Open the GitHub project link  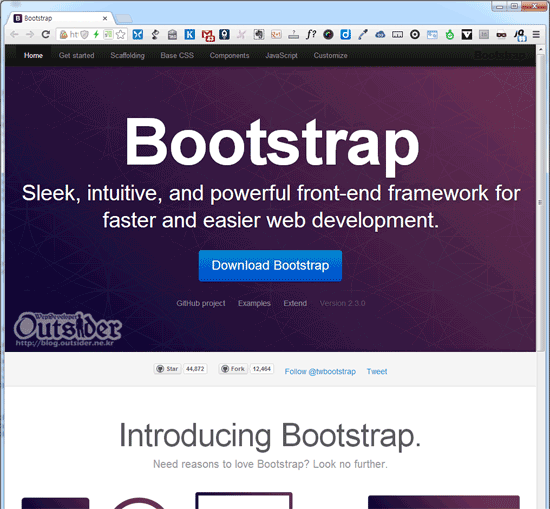[x=201, y=303]
